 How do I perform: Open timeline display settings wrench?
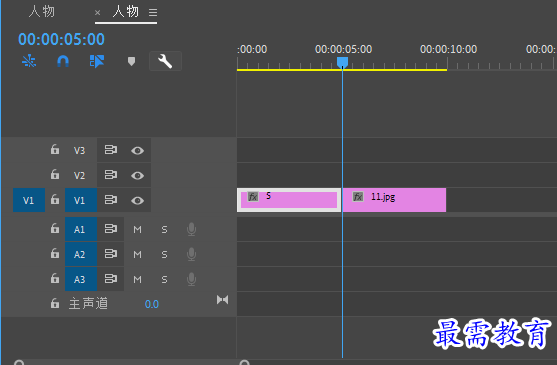point(165,61)
